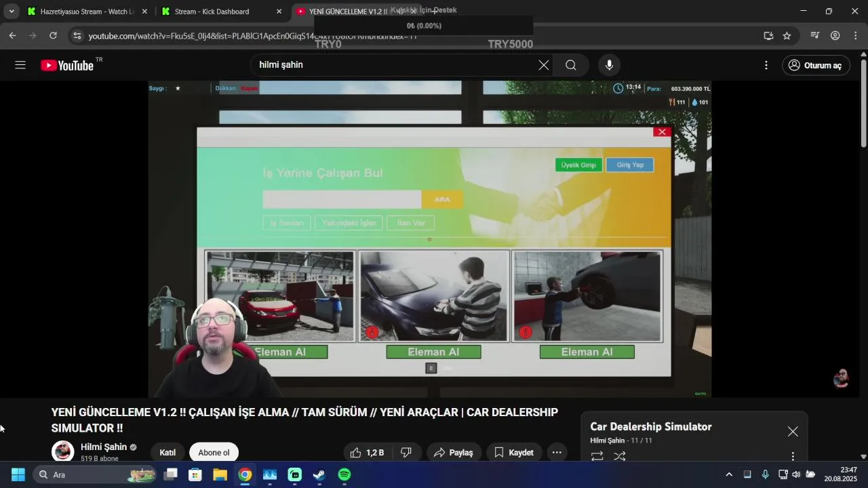Open Chrome's three-dot menu

(x=855, y=35)
